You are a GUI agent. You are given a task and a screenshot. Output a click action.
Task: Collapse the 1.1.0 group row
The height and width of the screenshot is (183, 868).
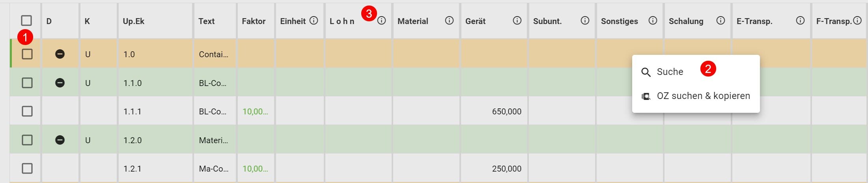[60, 83]
